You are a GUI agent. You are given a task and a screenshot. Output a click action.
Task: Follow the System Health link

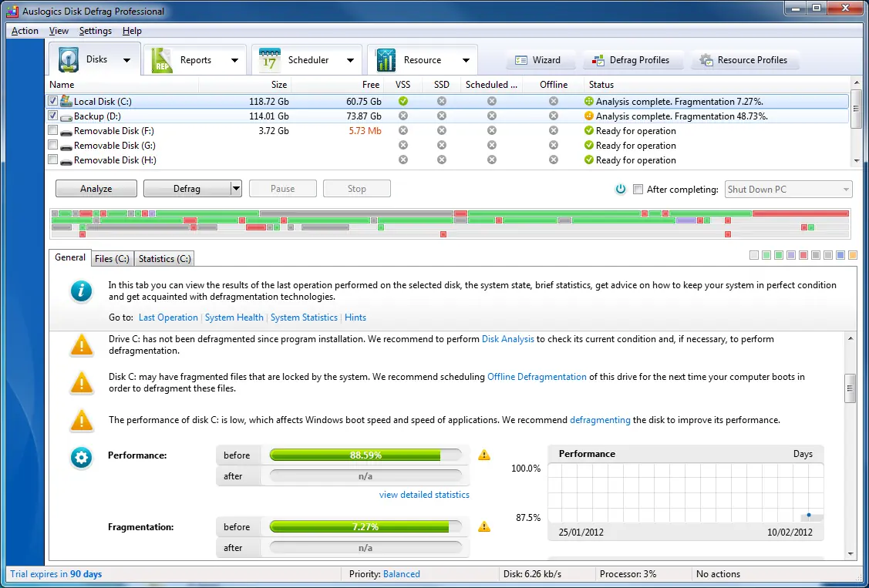click(x=234, y=318)
